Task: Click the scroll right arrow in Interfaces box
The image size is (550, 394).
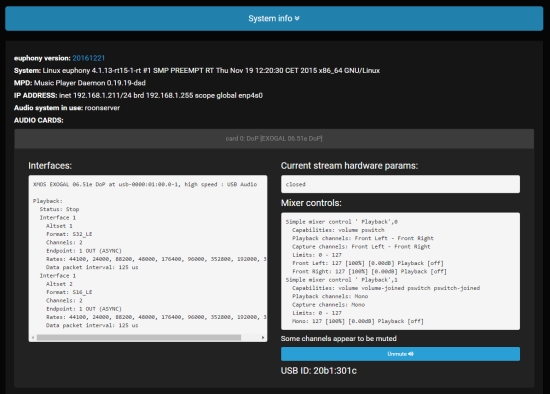Action: pyautogui.click(x=263, y=338)
